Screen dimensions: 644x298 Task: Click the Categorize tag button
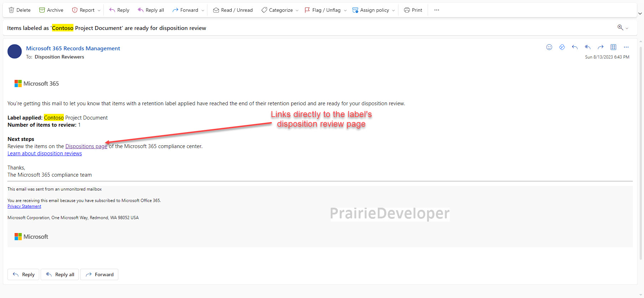(x=277, y=10)
